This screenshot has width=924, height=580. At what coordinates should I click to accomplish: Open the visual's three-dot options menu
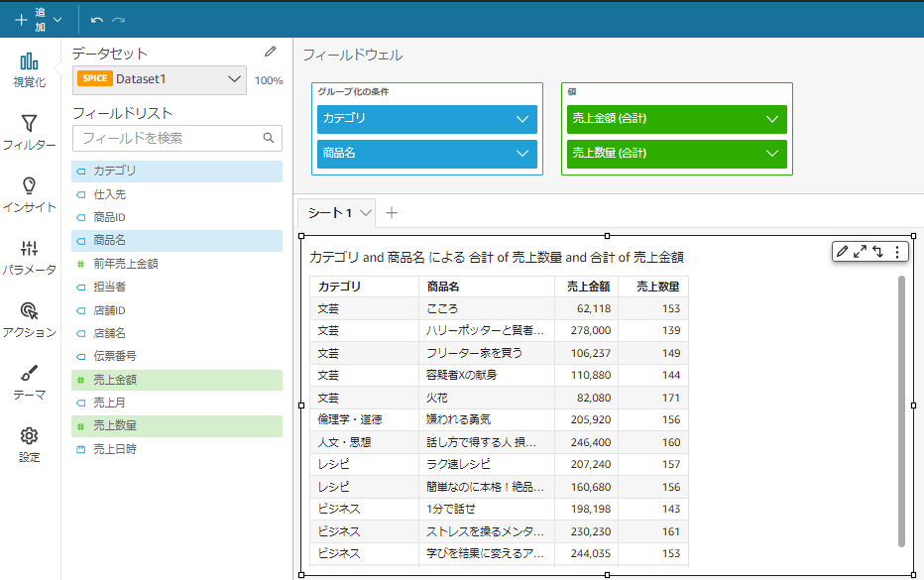pyautogui.click(x=897, y=252)
